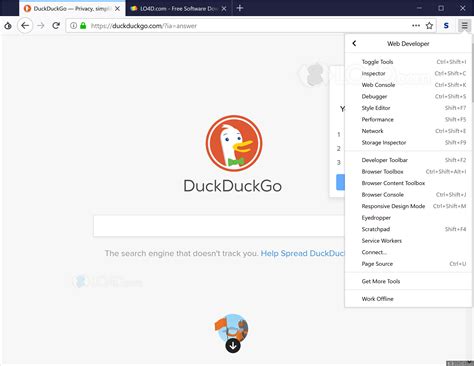Open Browser Toolbox
The width and height of the screenshot is (474, 366).
(x=408, y=172)
